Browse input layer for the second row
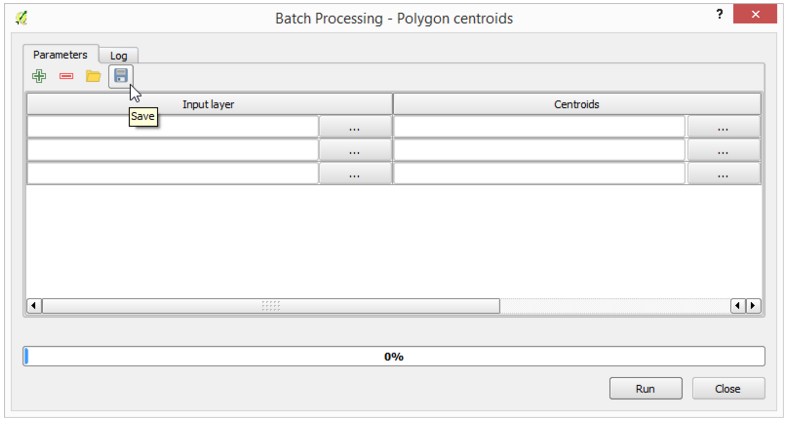Screen dimensions: 787x424 [354, 150]
